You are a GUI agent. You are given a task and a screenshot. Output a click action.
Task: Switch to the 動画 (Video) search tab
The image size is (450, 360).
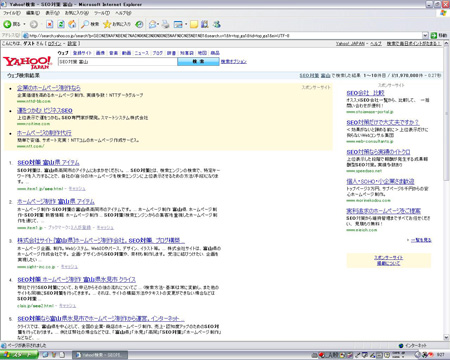(x=126, y=53)
